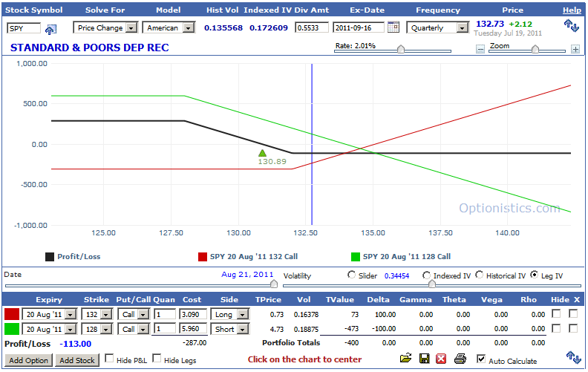This screenshot has height=372, width=588.
Task: Select the Slider volatility radio button
Action: click(351, 275)
